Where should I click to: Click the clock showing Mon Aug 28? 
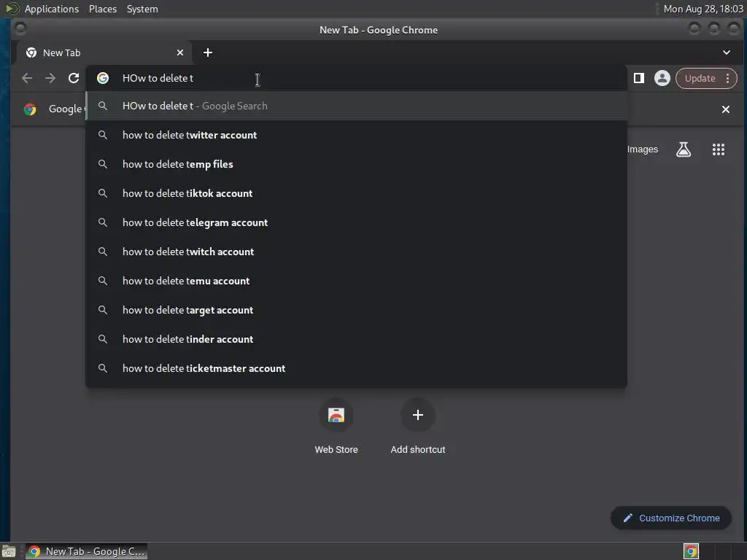point(703,9)
